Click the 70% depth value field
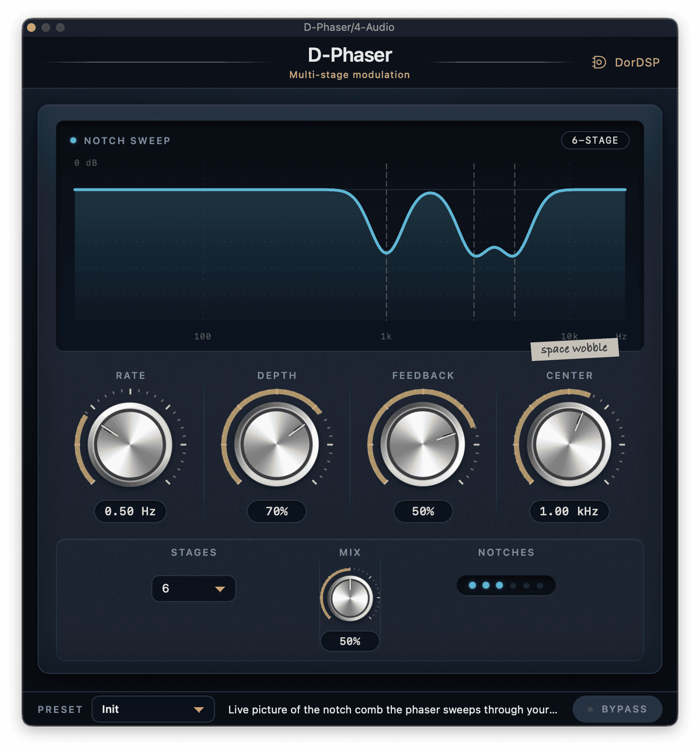The height and width of the screenshot is (752, 700). [277, 511]
